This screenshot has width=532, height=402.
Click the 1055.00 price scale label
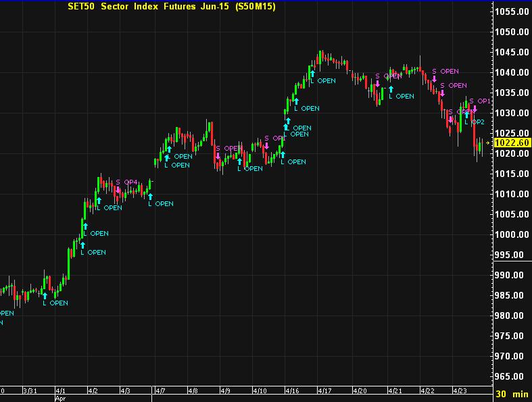coord(511,11)
